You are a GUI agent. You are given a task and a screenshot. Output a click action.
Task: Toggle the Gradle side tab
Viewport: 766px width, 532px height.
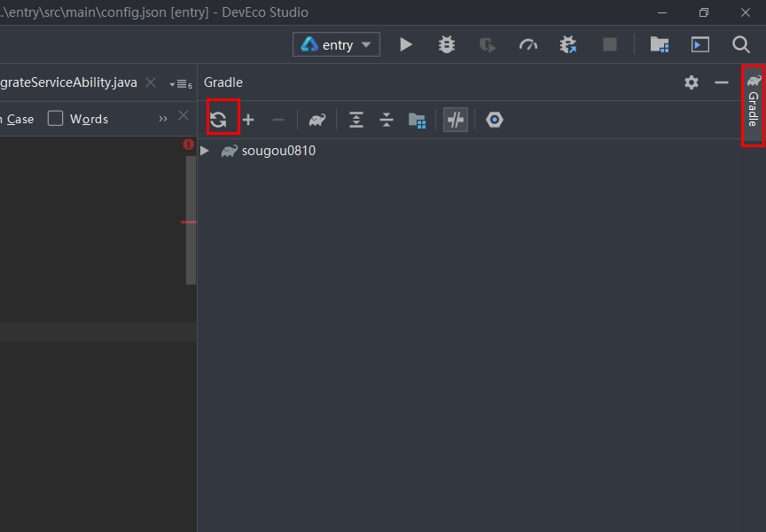(x=754, y=104)
